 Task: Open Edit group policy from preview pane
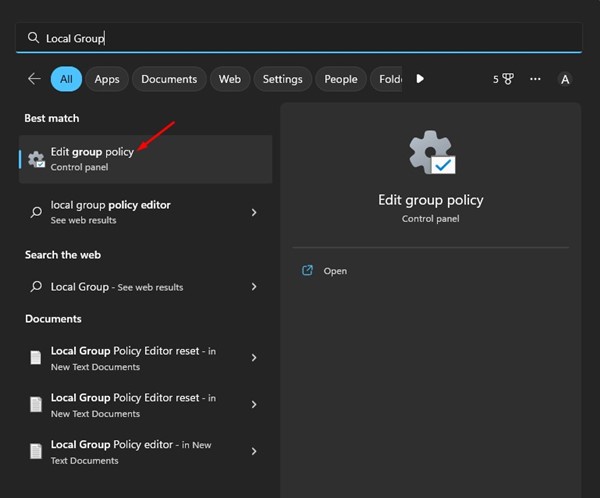[335, 271]
